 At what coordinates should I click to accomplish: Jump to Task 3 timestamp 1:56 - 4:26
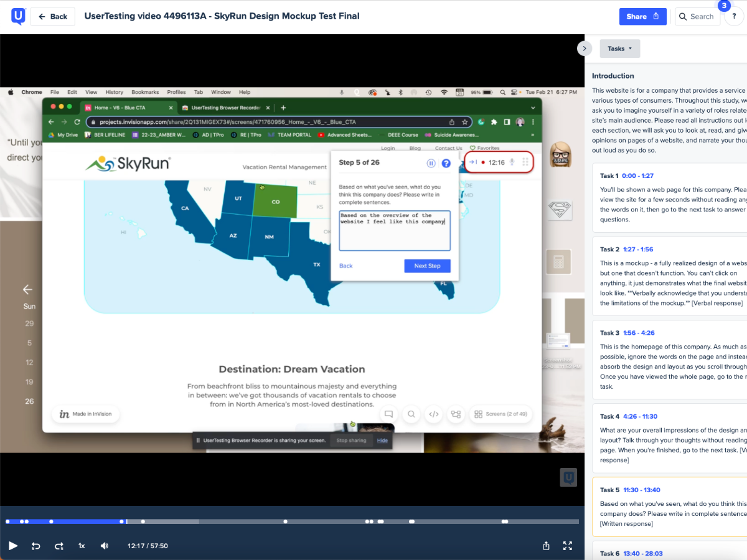pyautogui.click(x=639, y=333)
